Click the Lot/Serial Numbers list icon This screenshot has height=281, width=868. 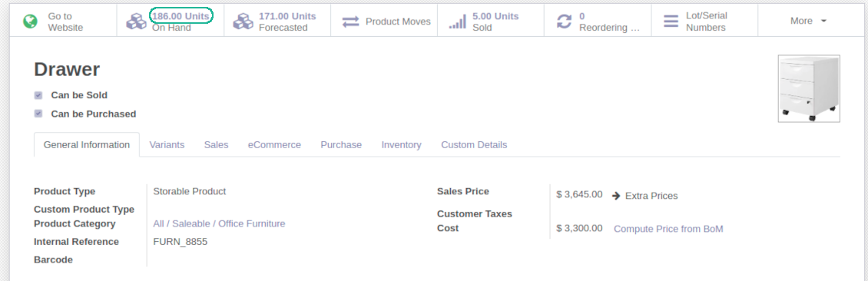(671, 21)
